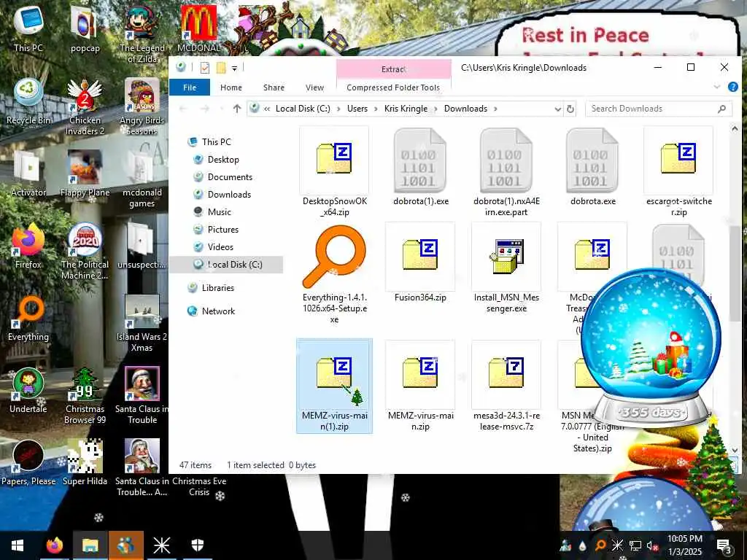
Task: Open the Windows Start menu
Action: point(18,545)
